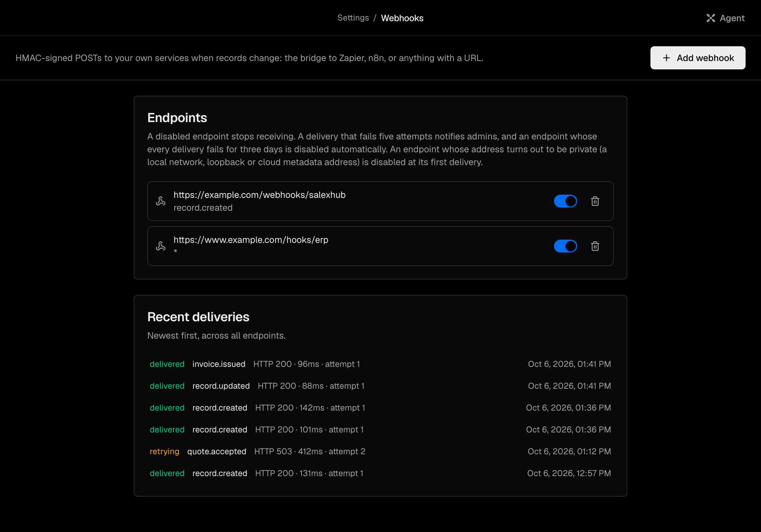761x532 pixels.
Task: Click the Recent deliveries heading
Action: pos(198,317)
